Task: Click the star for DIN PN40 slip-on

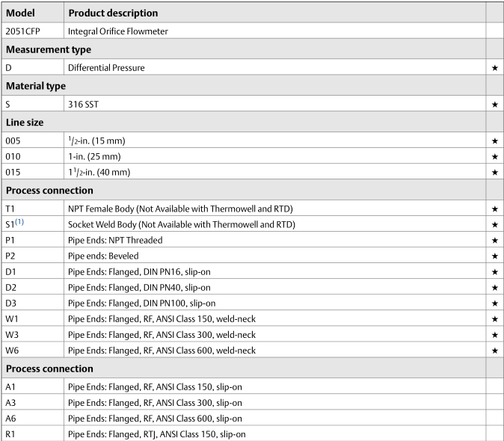Action: click(494, 287)
